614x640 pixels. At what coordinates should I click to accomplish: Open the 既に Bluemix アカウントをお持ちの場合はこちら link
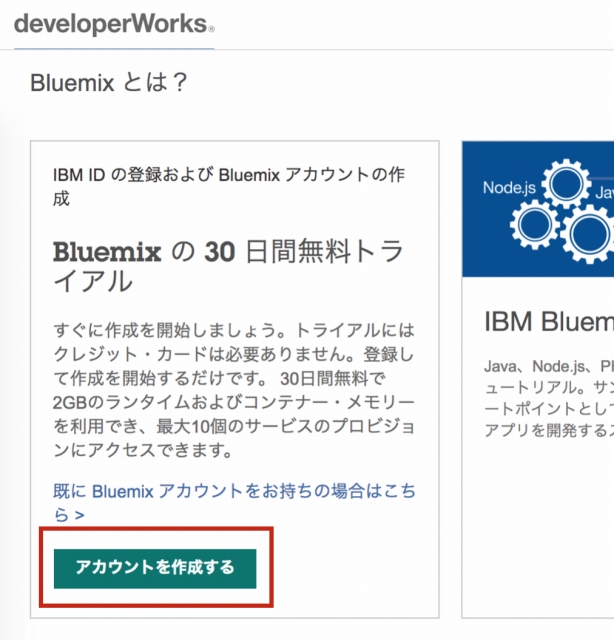234,502
